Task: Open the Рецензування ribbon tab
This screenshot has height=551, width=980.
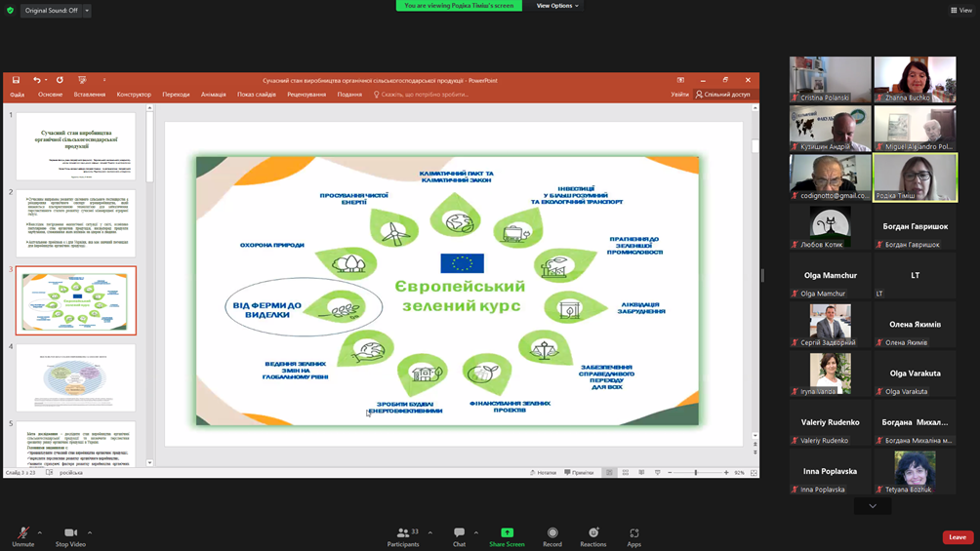Action: (306, 95)
